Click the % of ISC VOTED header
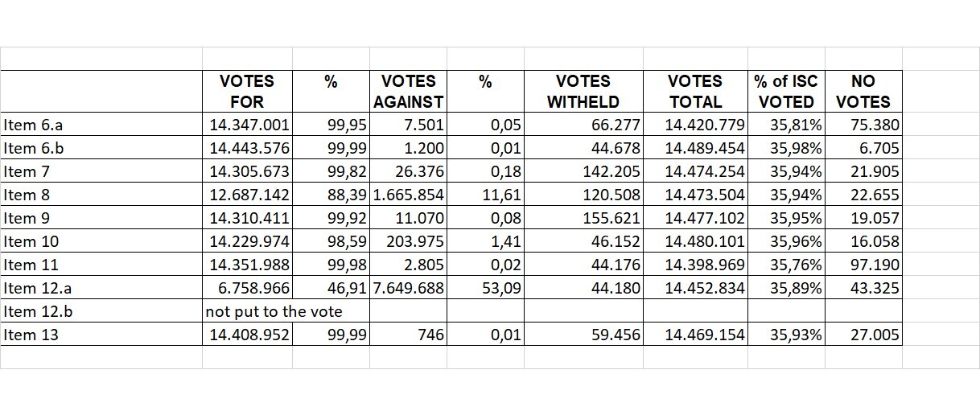This screenshot has width=980, height=415. point(786,92)
